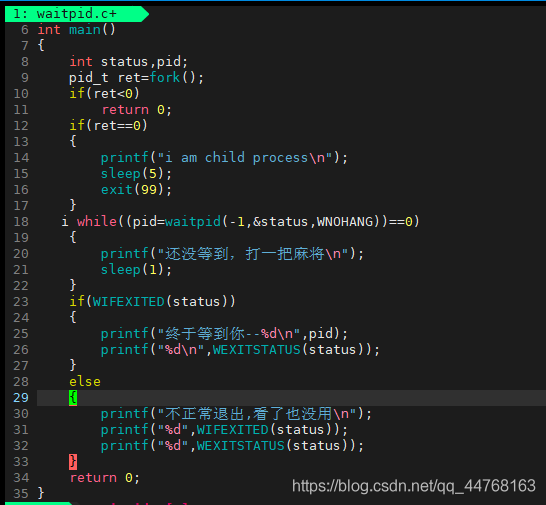Click the stray 'i' before while
546x505 pixels.
pos(65,222)
